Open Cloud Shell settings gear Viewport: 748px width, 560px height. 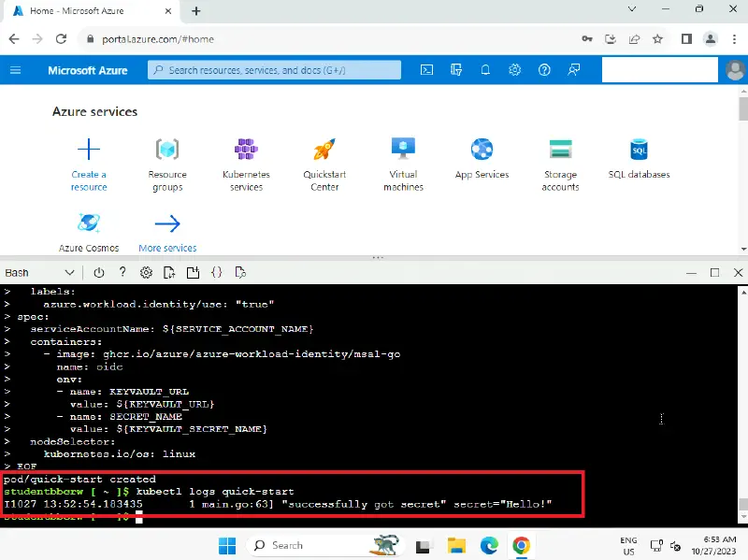click(x=146, y=273)
